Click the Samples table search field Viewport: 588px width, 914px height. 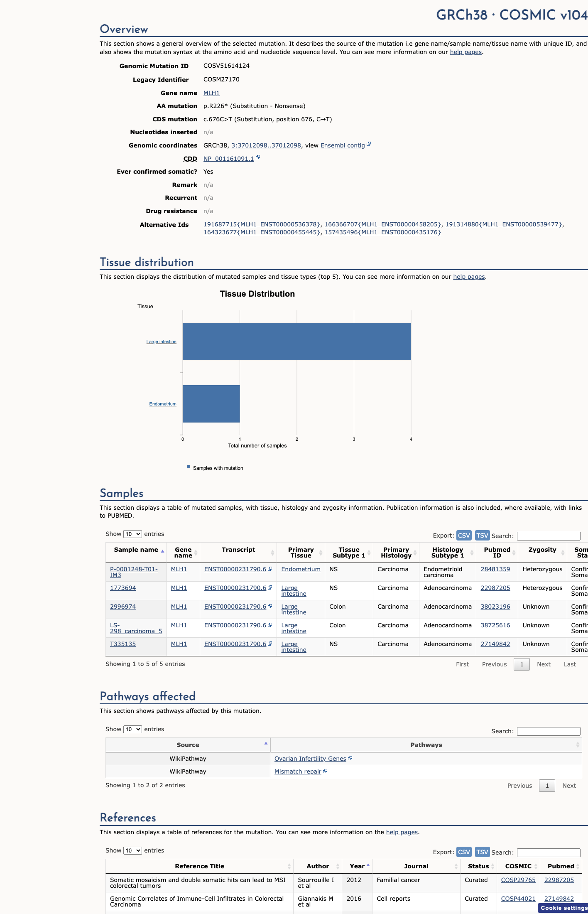[x=549, y=536]
